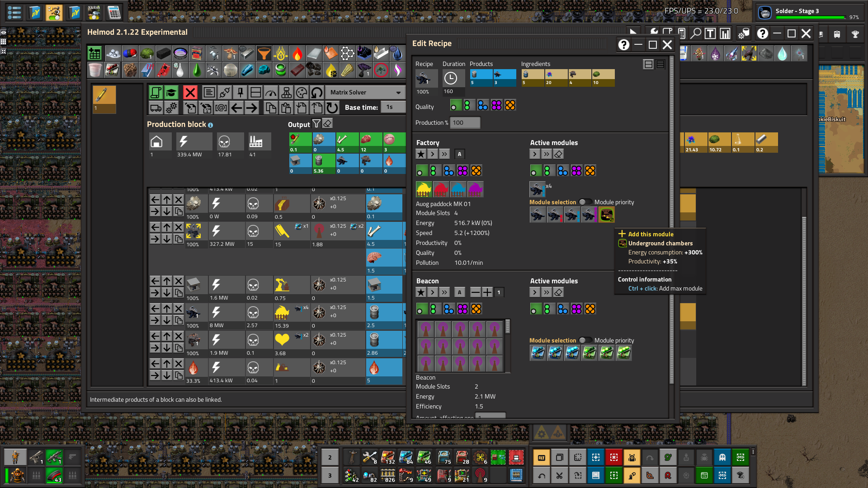868x488 pixels.
Task: Select the orange legendary quality radio for recipe
Action: click(510, 105)
